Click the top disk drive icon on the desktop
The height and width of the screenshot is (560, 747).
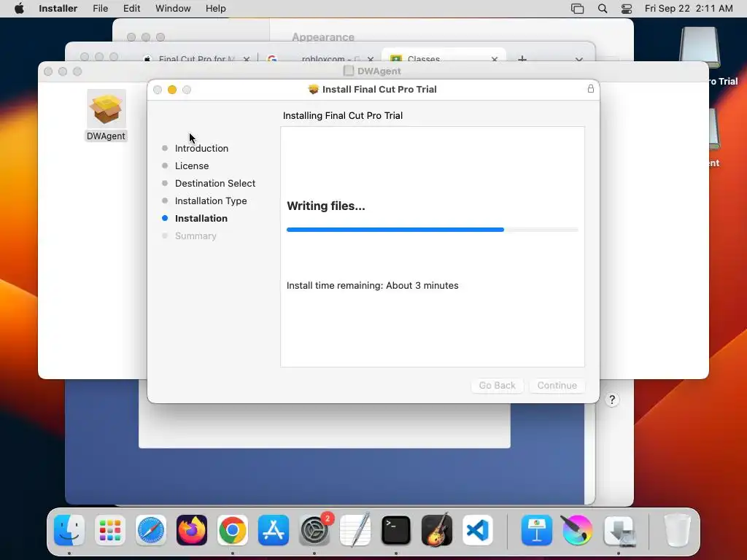click(x=700, y=47)
